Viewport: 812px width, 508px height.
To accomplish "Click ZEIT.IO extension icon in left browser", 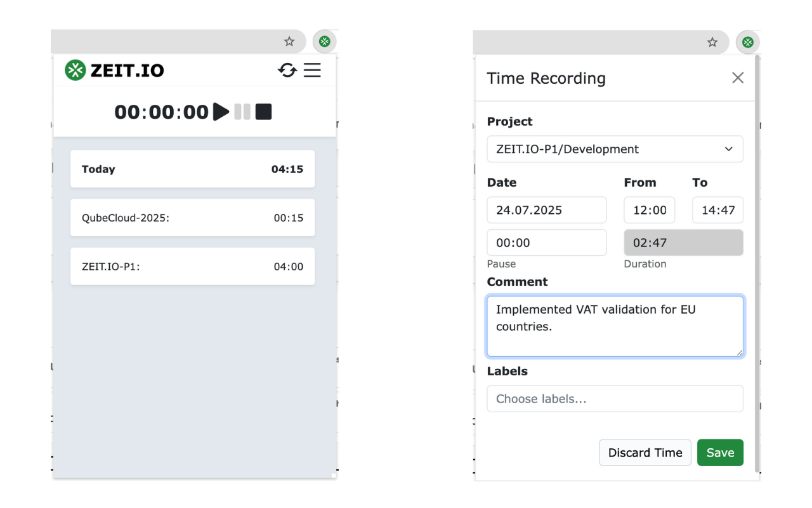I will 325,41.
